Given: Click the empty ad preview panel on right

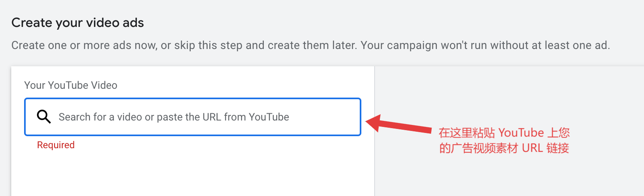Looking at the screenshot, I should tap(509, 131).
